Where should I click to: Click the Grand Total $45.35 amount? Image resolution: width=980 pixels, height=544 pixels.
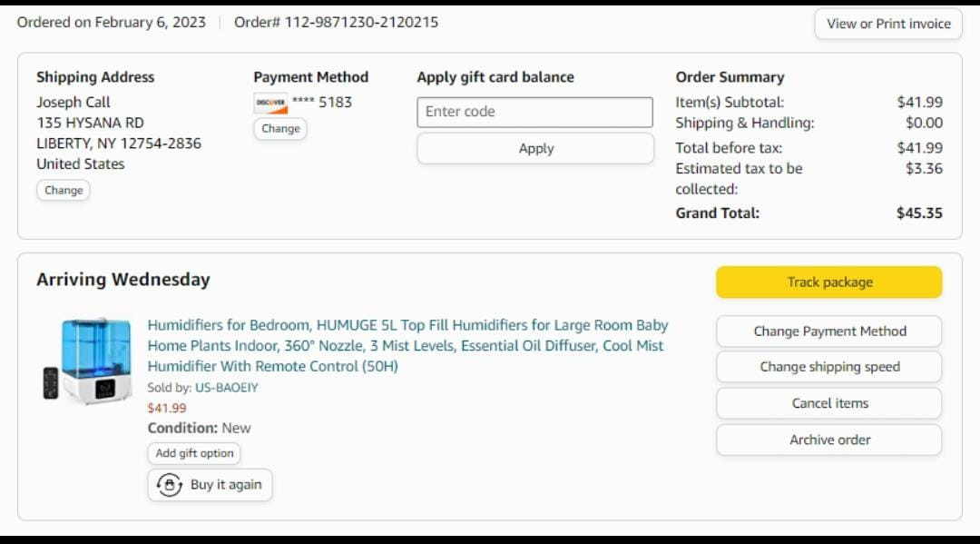pos(919,213)
